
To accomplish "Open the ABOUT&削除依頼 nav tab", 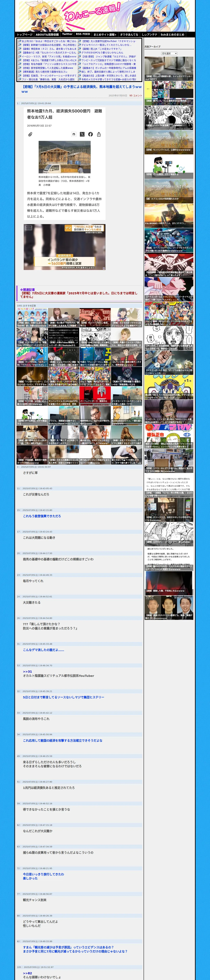I will pos(47,35).
